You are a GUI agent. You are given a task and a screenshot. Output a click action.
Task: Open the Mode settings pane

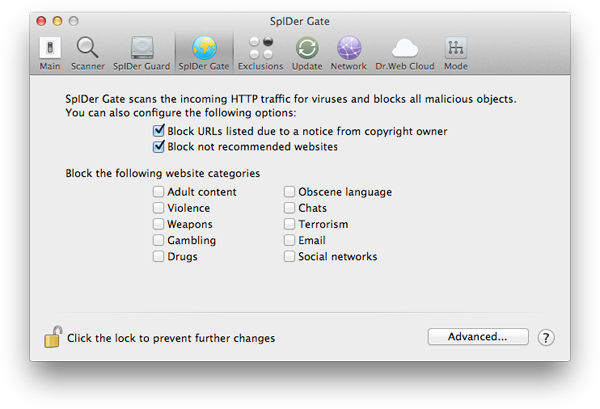[x=456, y=54]
